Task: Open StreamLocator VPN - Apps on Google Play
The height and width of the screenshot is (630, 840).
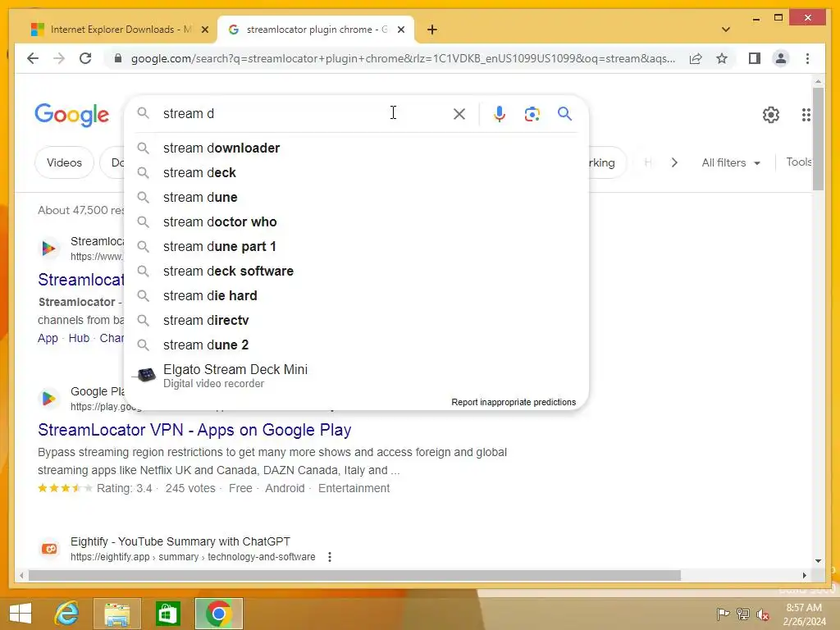Action: coord(194,430)
